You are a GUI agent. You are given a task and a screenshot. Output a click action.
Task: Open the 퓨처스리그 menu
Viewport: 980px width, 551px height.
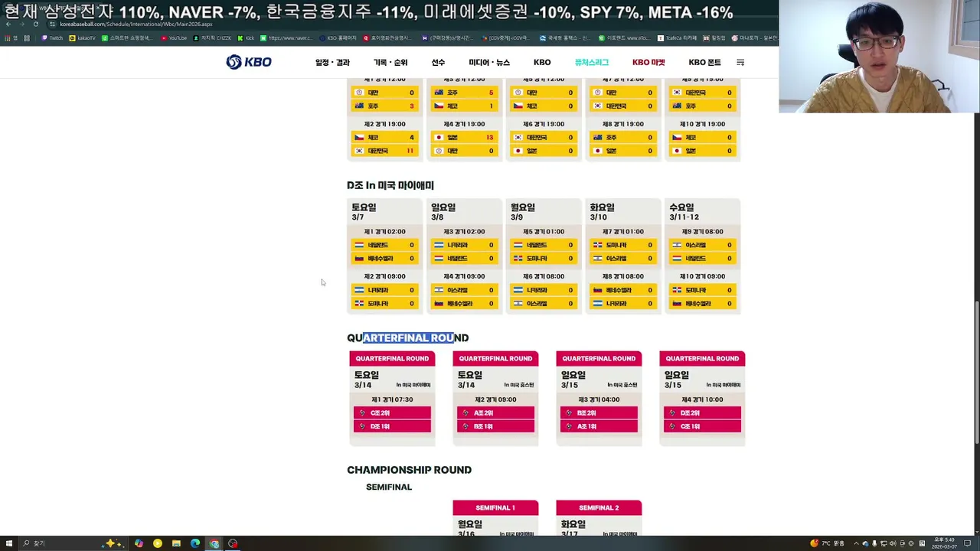(x=592, y=63)
